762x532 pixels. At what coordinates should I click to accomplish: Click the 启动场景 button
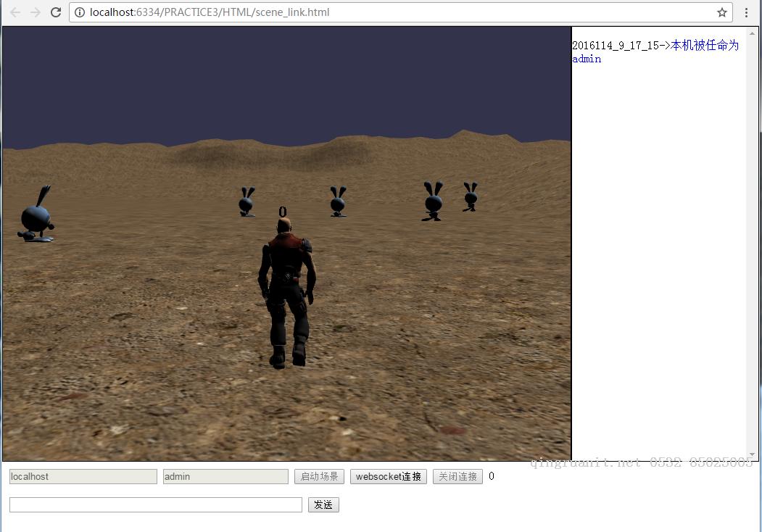coord(319,477)
